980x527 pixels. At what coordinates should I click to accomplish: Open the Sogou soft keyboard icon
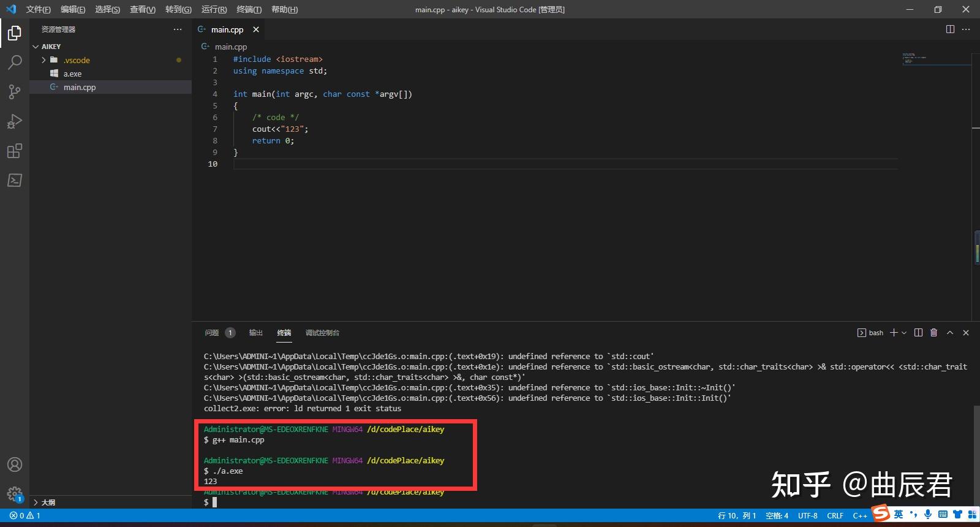[x=943, y=514]
